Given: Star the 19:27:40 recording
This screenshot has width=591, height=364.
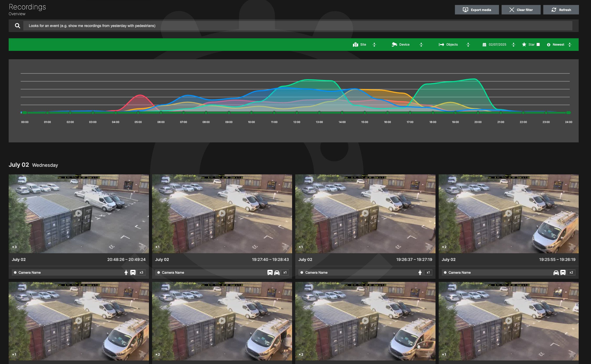Looking at the screenshot, I should pyautogui.click(x=285, y=247).
